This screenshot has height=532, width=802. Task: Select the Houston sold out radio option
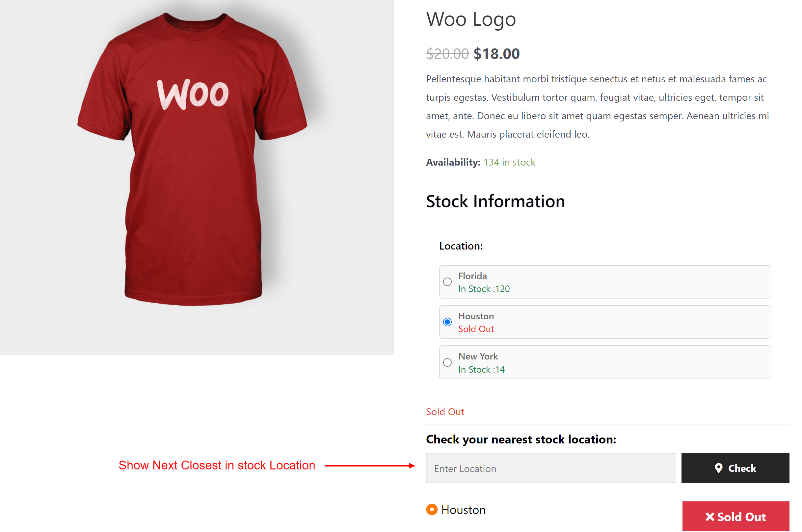pyautogui.click(x=448, y=322)
